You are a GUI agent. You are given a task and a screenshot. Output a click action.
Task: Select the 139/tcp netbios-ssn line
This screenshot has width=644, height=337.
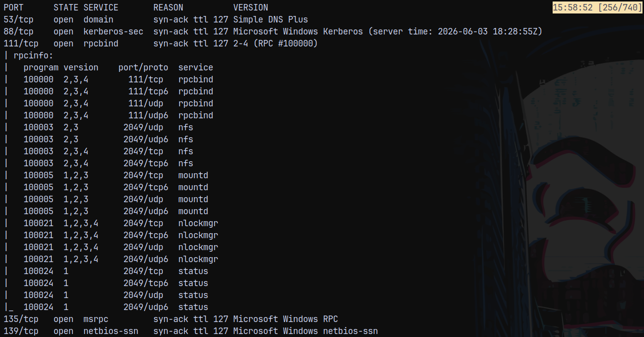pyautogui.click(x=191, y=331)
